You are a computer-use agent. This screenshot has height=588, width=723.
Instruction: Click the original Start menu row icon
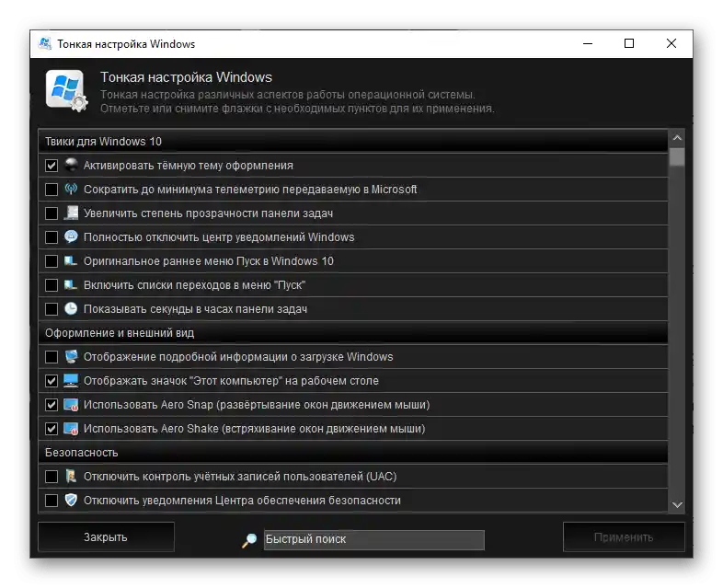[x=71, y=261]
